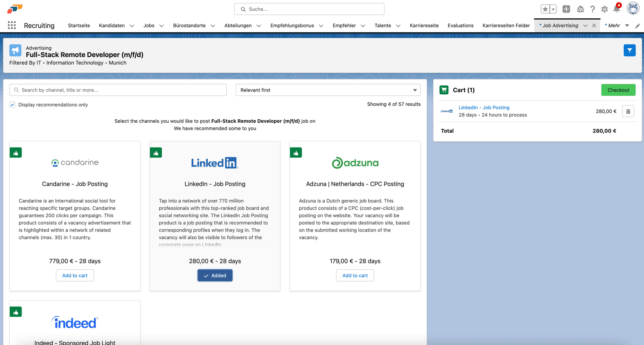Open the Karriereseiten Felder tab
Viewport: 644px width, 345px height.
pos(506,25)
